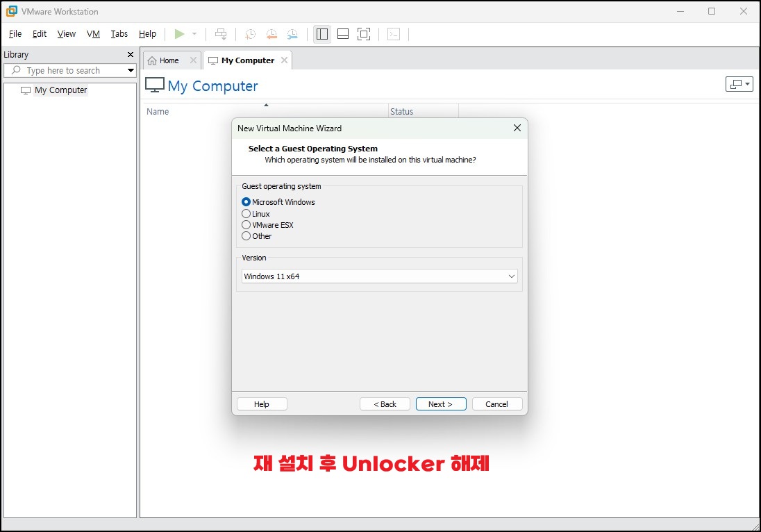Open the Tabs menu
Screen dimensions: 761x532
[119, 33]
